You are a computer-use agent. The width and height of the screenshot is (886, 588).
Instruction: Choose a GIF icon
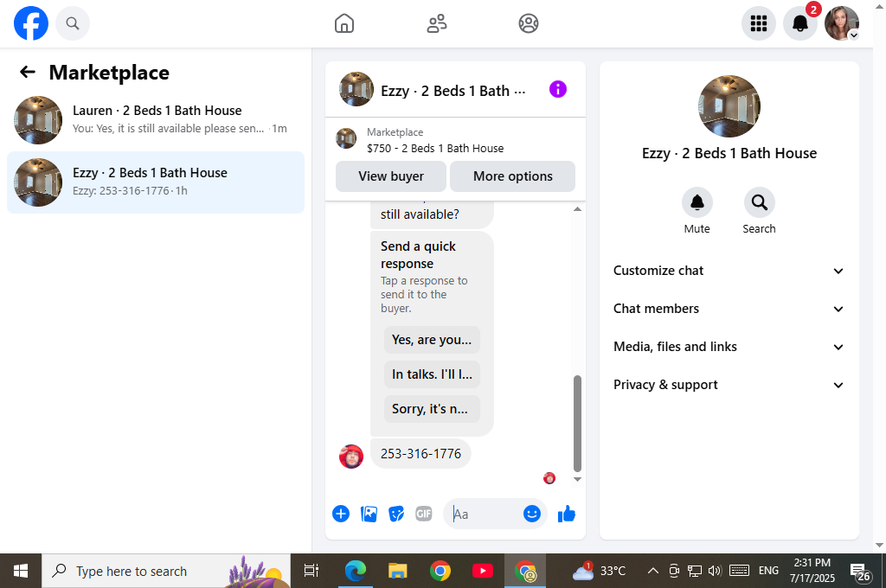click(x=424, y=514)
